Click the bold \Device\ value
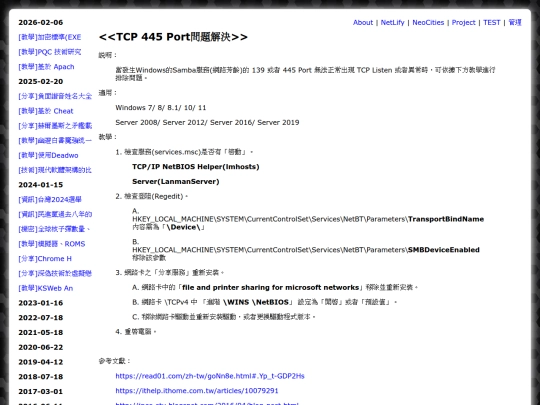Image resolution: width=540 pixels, height=405 pixels. pos(184,227)
